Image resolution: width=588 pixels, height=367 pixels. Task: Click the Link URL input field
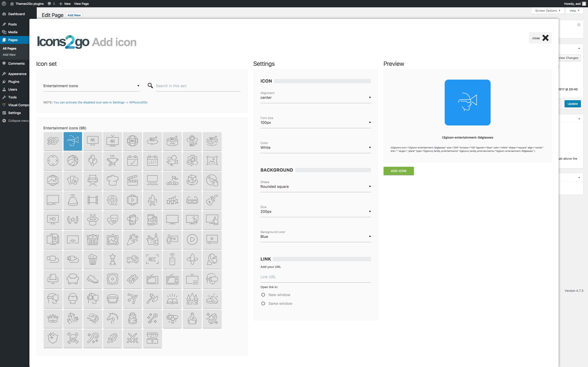pos(315,277)
